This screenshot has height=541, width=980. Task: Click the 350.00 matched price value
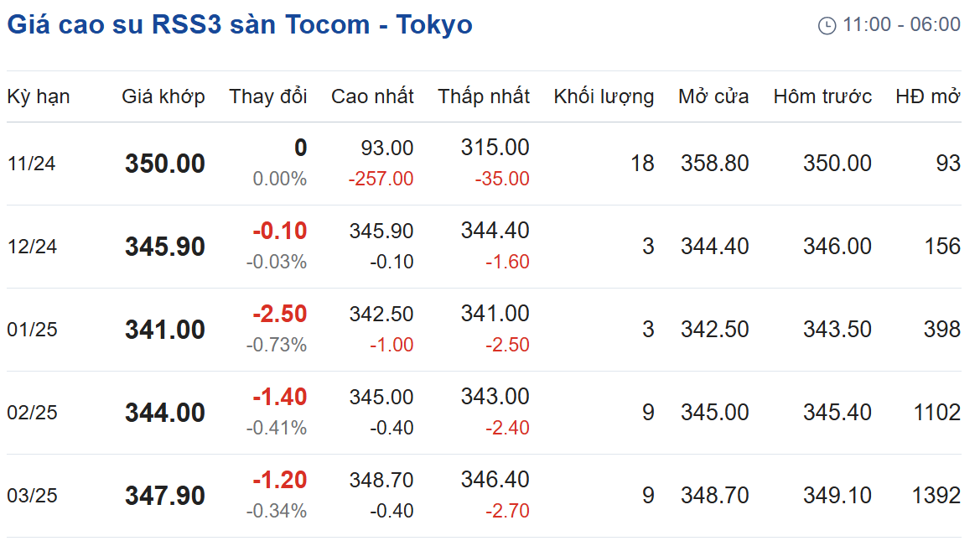(165, 164)
